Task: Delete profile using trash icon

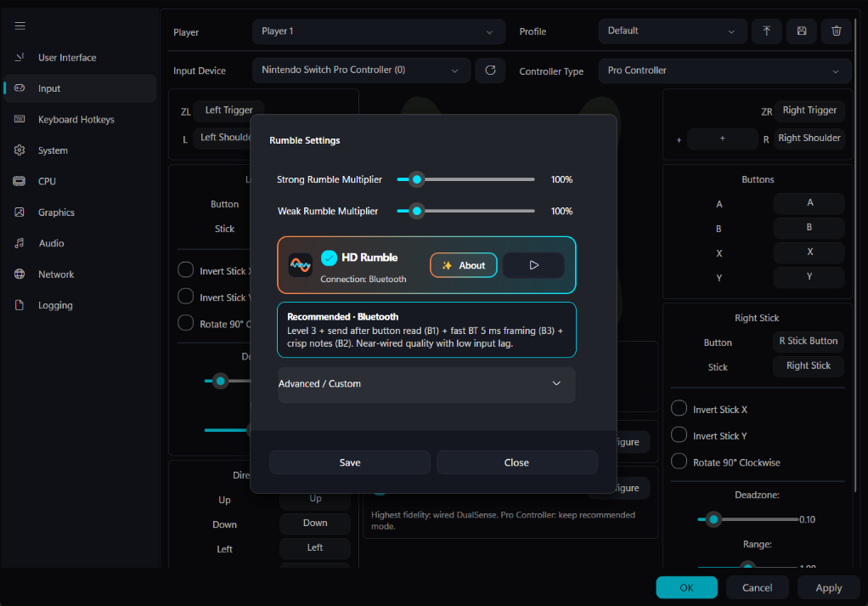Action: (x=837, y=31)
